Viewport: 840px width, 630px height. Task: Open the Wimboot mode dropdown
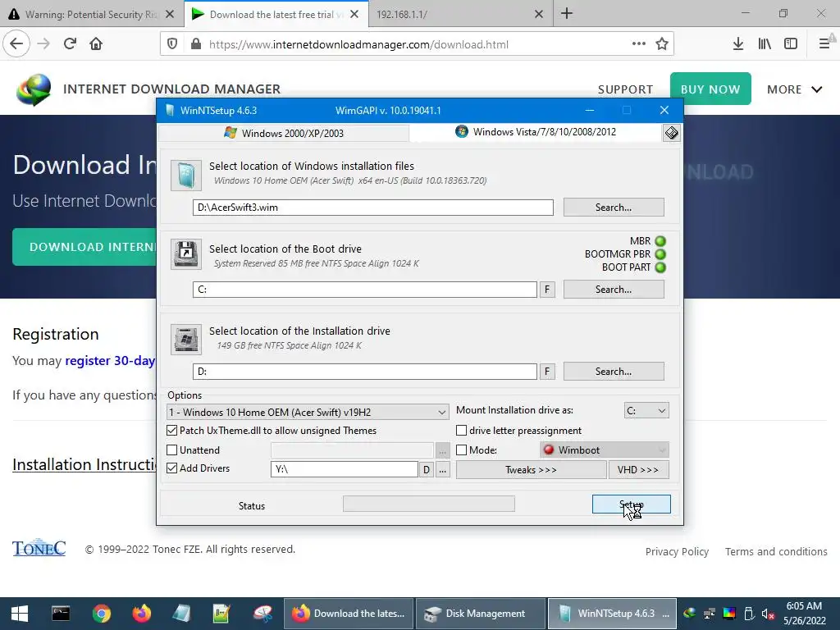point(605,450)
